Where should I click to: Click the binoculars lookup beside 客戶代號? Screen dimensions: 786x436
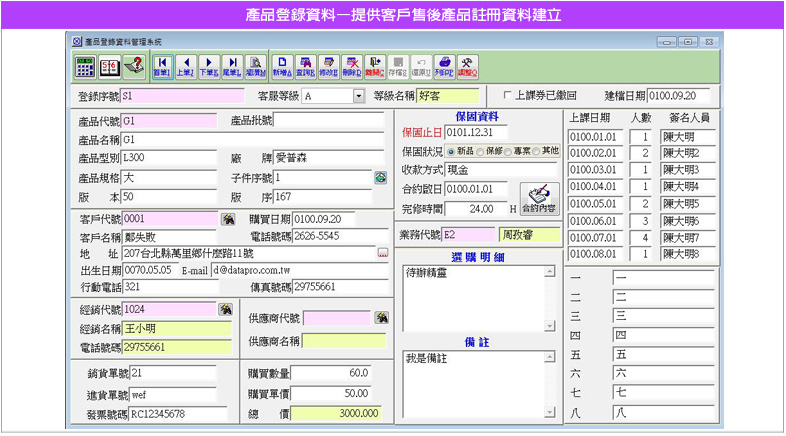coord(228,219)
